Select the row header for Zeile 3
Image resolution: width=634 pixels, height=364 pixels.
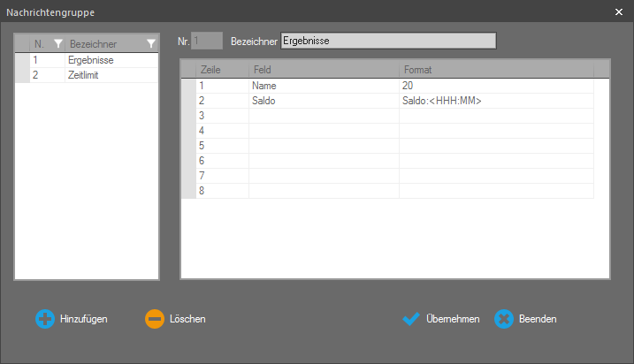point(188,116)
